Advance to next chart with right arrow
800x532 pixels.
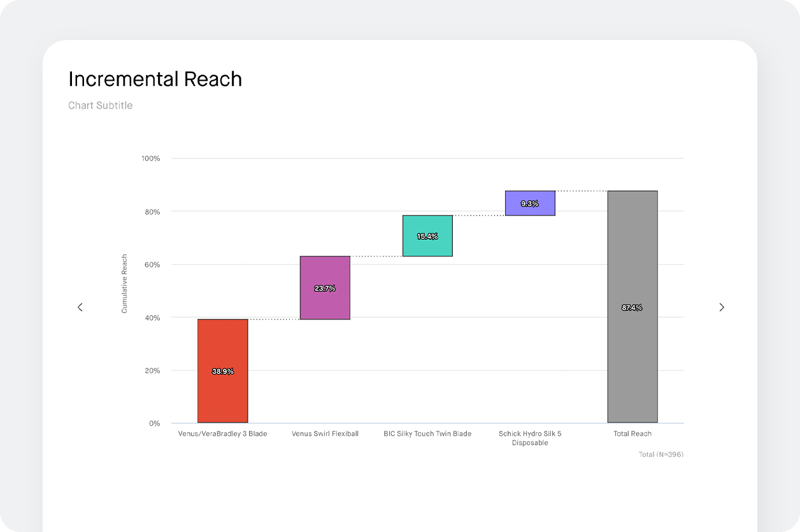(x=722, y=307)
